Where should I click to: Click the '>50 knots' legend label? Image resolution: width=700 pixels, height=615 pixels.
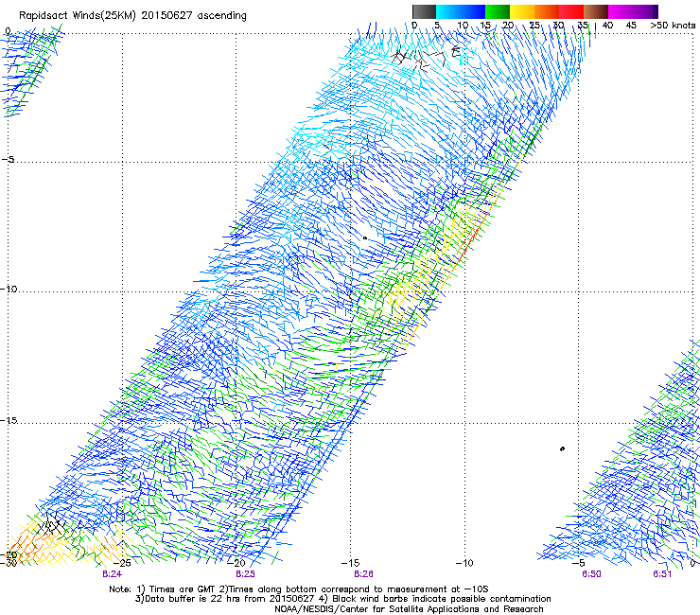(673, 26)
